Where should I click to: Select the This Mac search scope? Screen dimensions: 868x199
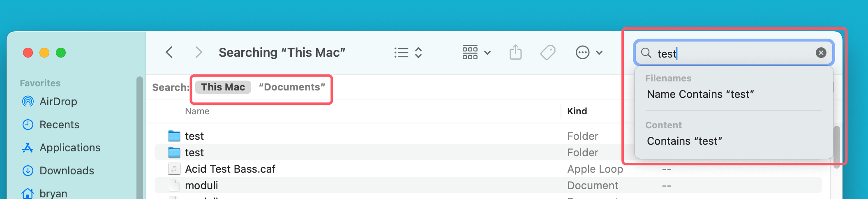pos(223,87)
